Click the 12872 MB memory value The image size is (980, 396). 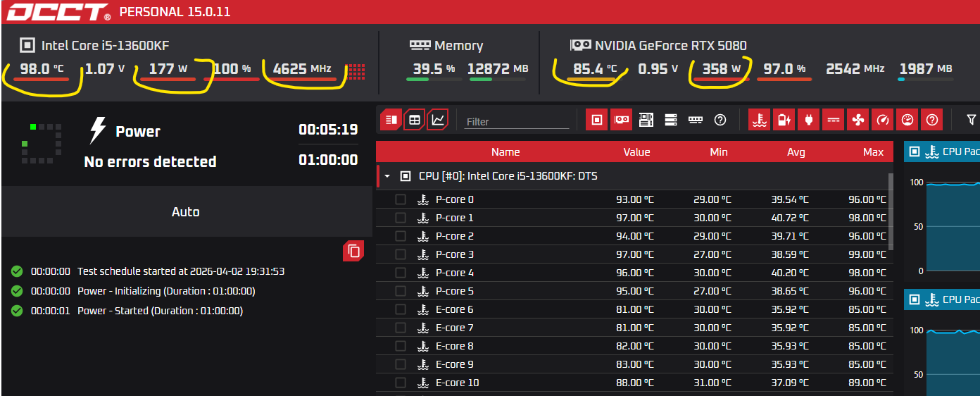(x=498, y=68)
